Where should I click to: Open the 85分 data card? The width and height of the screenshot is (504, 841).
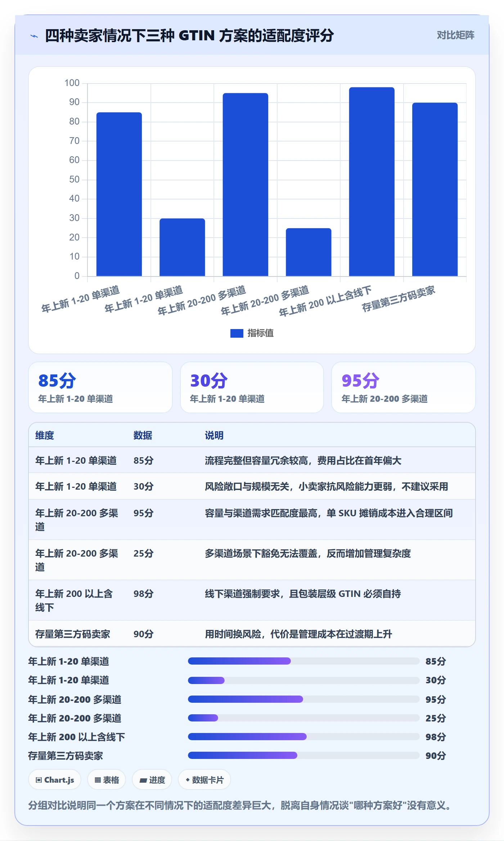100,387
